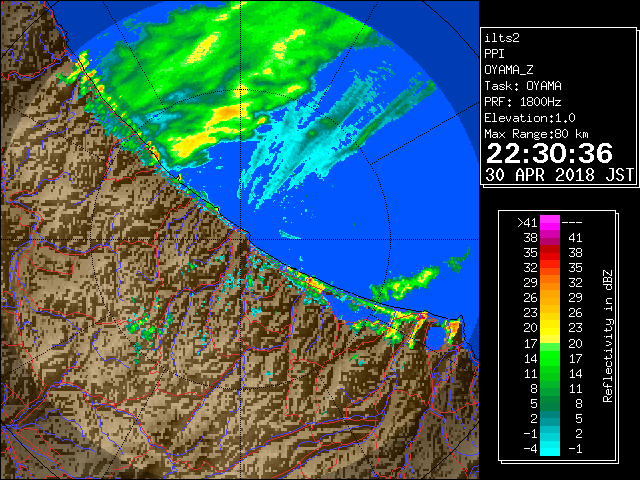Click the red 35 dBZ legend color

[550, 253]
